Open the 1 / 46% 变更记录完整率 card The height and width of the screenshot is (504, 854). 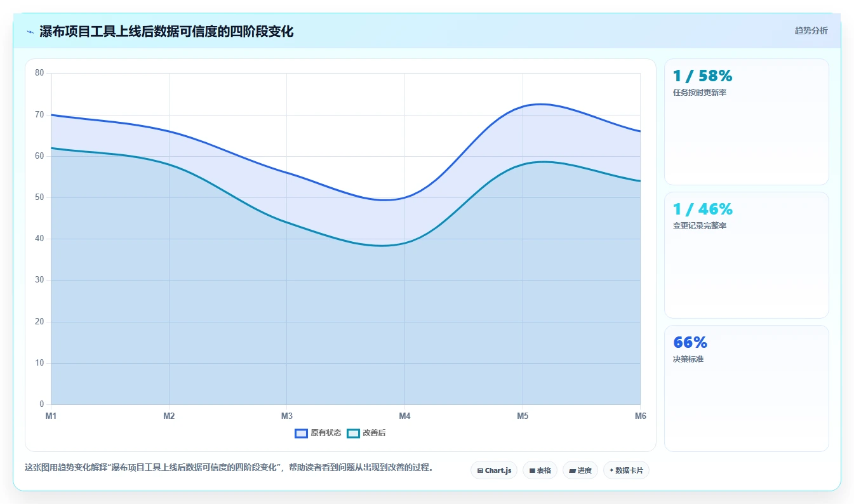[x=746, y=255]
